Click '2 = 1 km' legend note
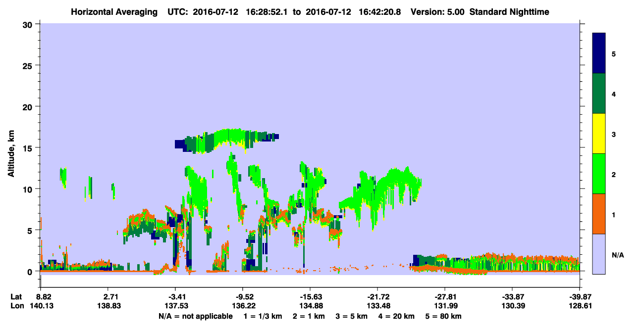The image size is (644, 330). [308, 316]
